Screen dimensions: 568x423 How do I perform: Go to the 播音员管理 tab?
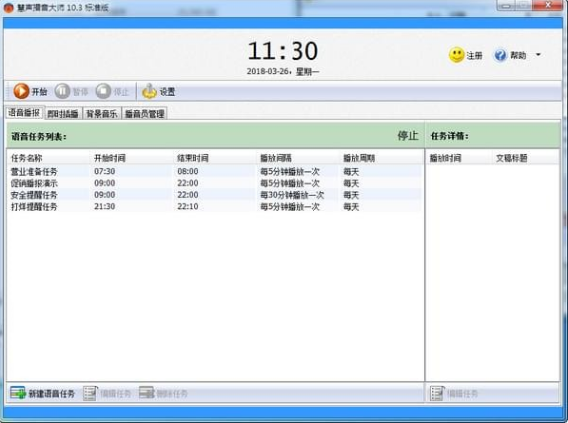(145, 114)
